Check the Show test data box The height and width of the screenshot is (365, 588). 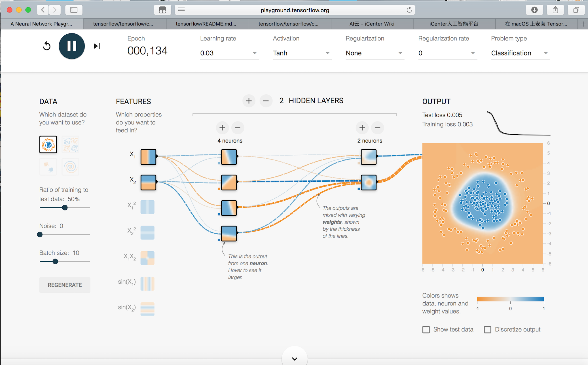click(426, 330)
